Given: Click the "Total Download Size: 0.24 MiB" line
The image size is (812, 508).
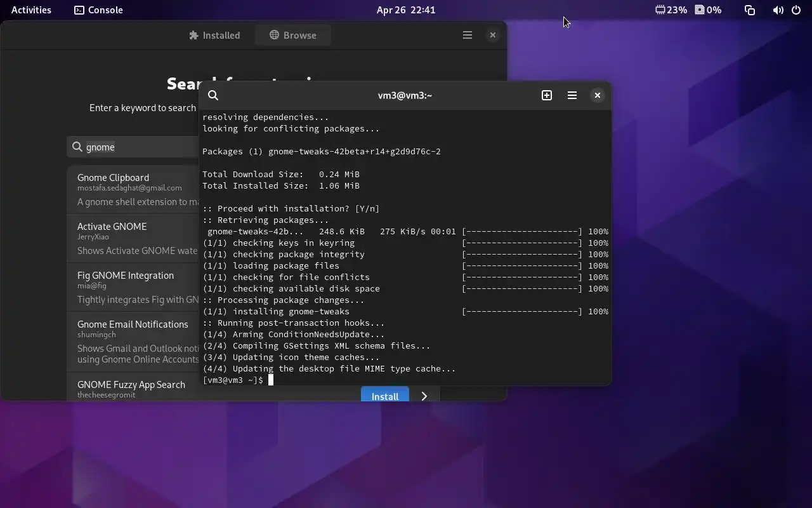Looking at the screenshot, I should tap(281, 174).
